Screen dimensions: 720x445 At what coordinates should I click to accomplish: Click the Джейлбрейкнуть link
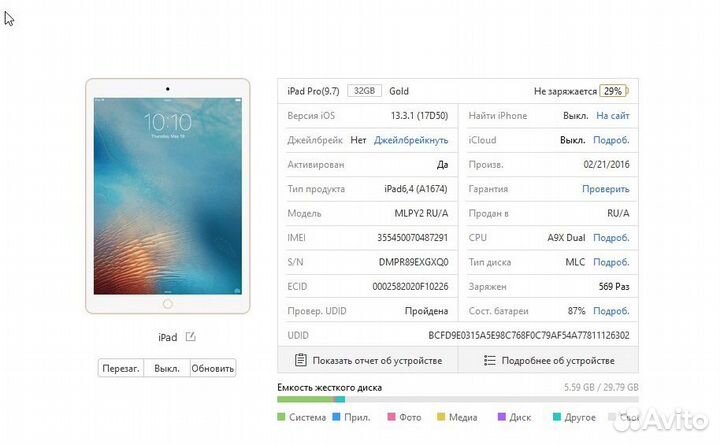pyautogui.click(x=411, y=140)
